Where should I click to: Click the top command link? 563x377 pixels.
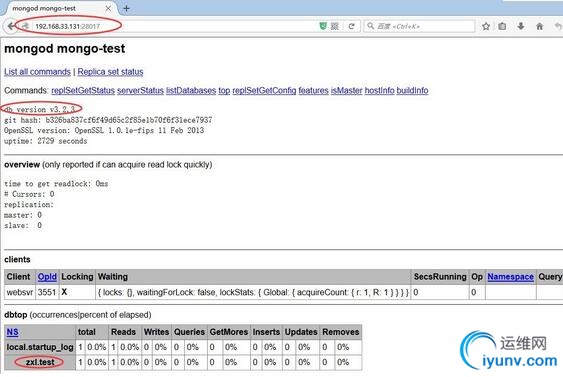tap(224, 90)
